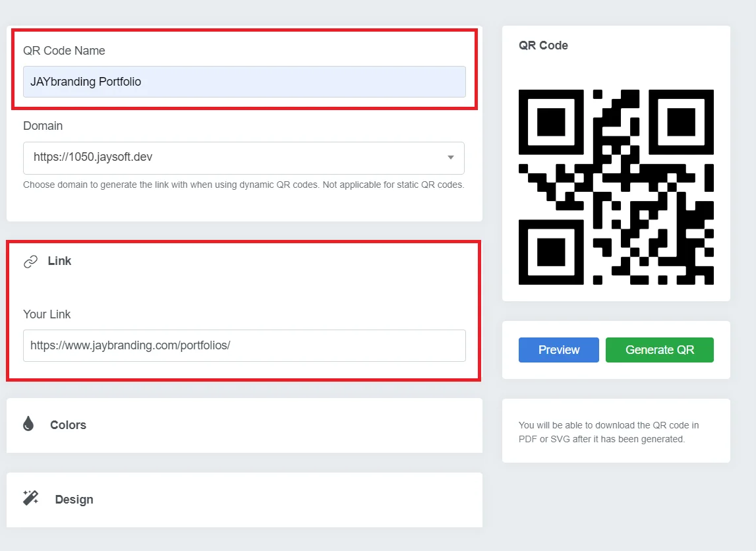Click the QR Code Name label
This screenshot has width=756, height=551.
click(64, 51)
